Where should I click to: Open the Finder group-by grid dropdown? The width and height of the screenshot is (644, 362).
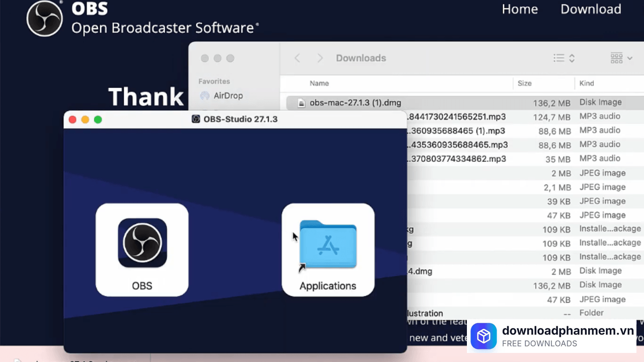621,58
